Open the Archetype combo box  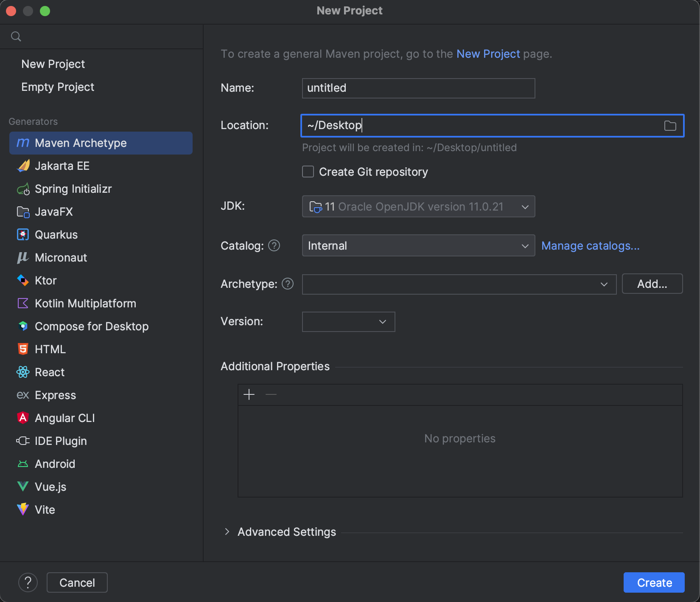459,284
